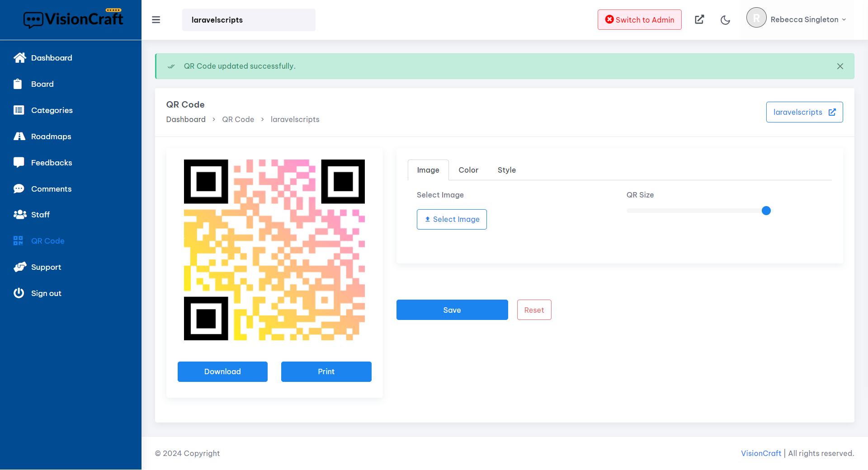Click the Staff people icon
Screen dimensions: 868x470
point(19,215)
